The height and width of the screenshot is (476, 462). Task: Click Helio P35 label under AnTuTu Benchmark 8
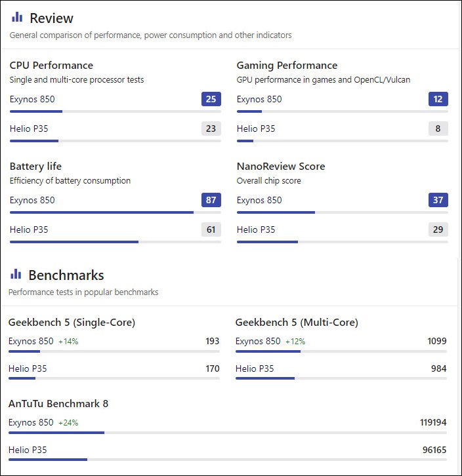(28, 450)
